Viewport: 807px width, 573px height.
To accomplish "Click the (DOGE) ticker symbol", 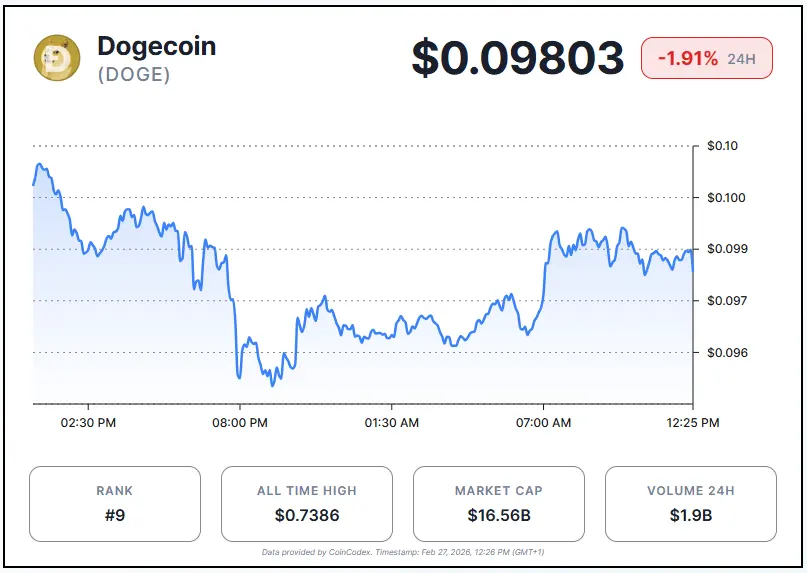I will tap(133, 75).
